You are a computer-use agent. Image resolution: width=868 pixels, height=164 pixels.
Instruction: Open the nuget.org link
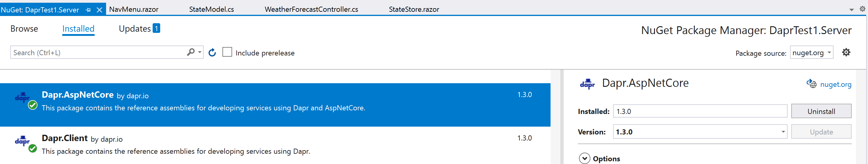click(x=836, y=84)
